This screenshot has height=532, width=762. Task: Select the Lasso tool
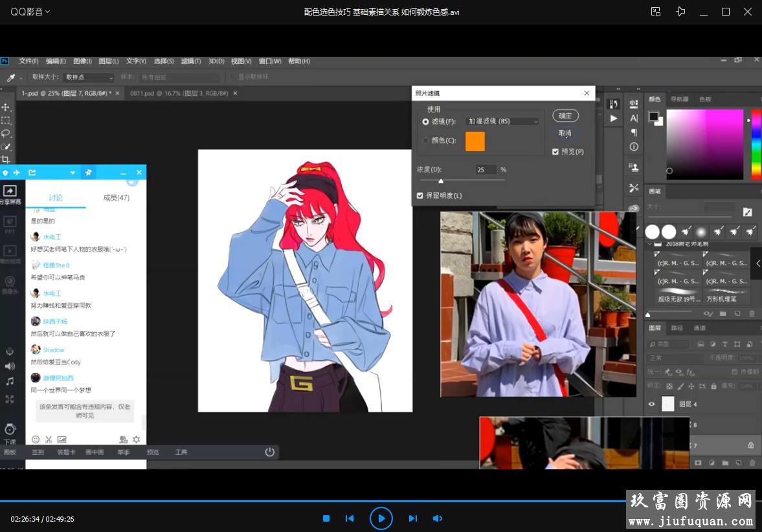[x=6, y=133]
